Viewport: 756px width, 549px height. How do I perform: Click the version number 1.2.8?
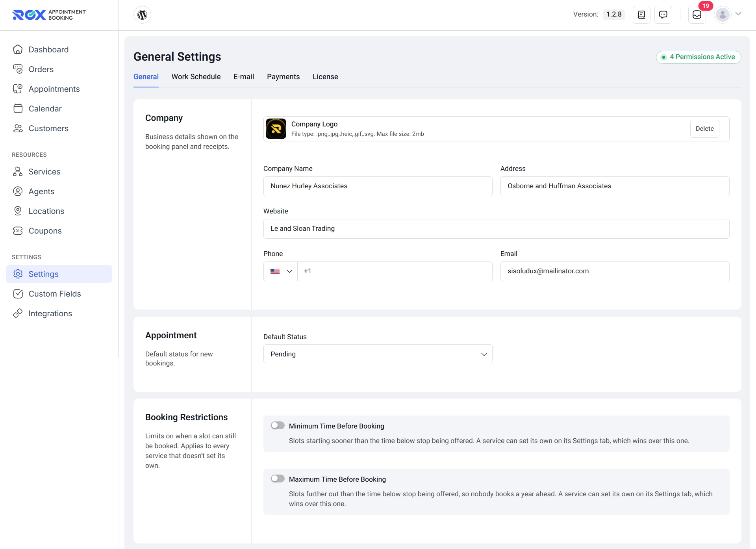pos(614,15)
